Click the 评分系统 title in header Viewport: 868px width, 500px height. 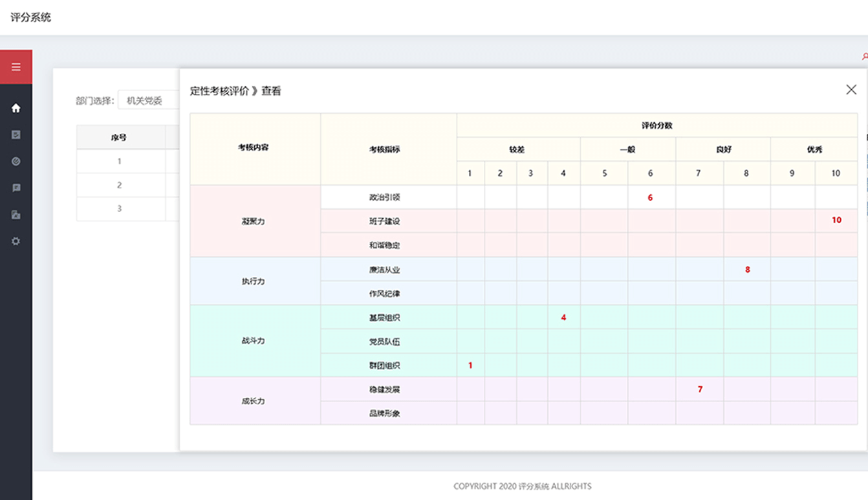coord(30,17)
